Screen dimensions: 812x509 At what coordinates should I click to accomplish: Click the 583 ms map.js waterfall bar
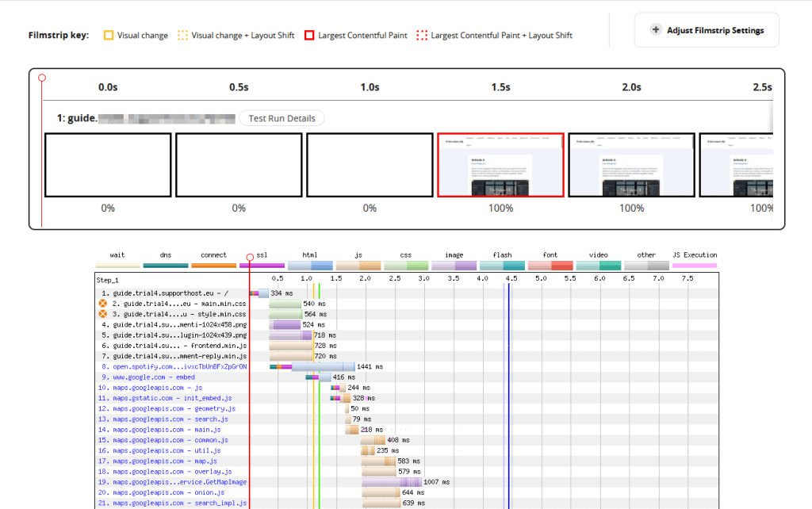[x=378, y=461]
